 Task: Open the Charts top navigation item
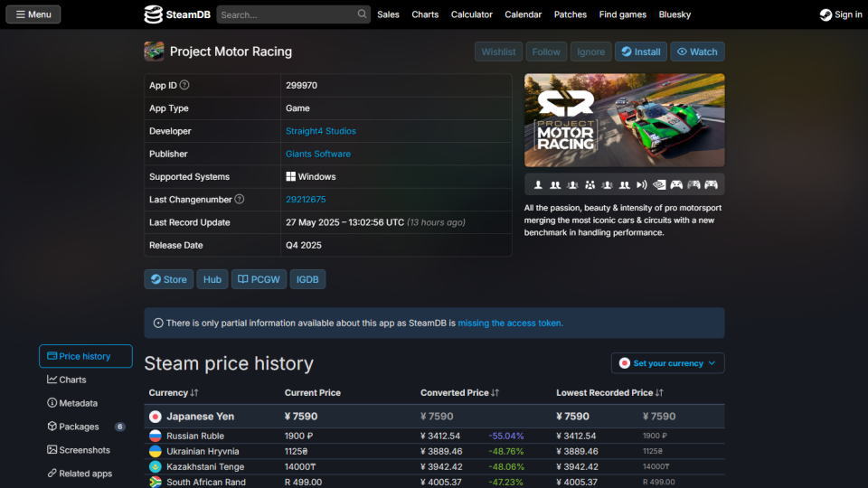(425, 14)
